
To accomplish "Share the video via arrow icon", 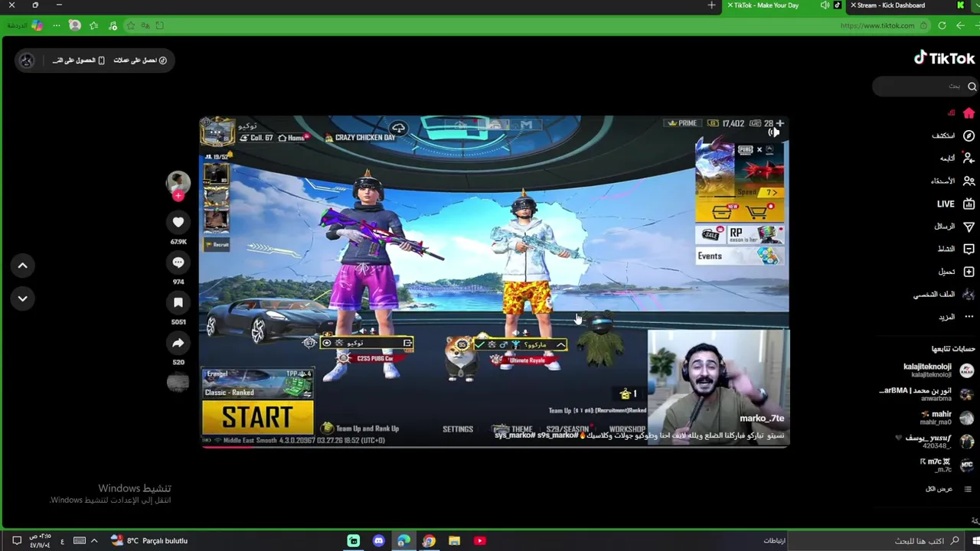I will coord(178,343).
